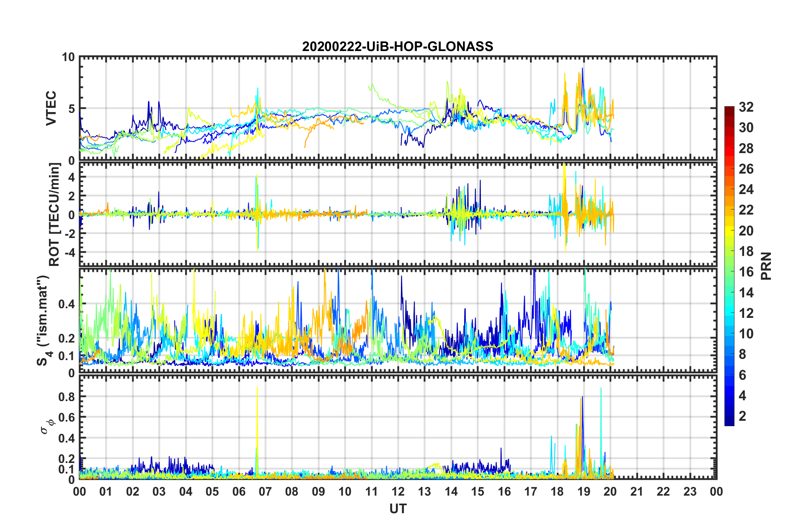Click colorbar tick label 20

tap(746, 231)
